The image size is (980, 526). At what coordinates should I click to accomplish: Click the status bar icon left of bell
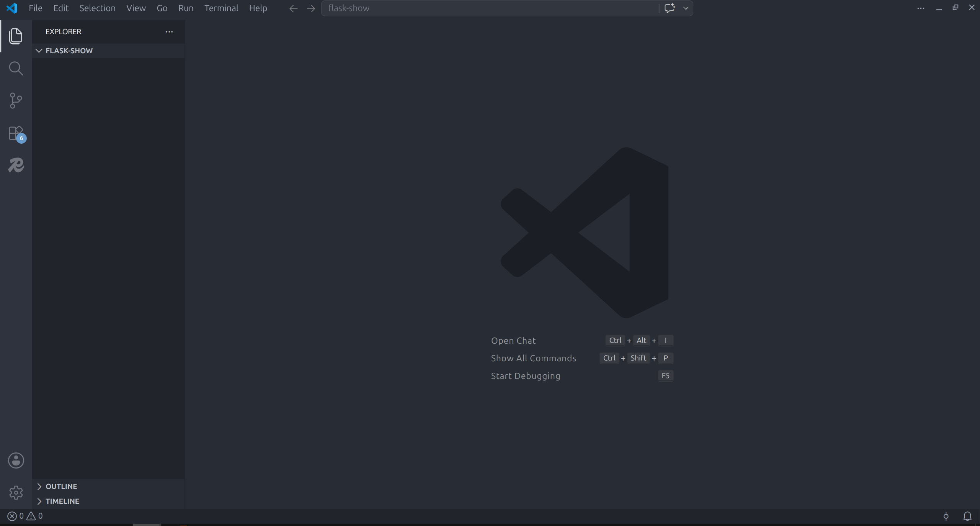coord(946,516)
